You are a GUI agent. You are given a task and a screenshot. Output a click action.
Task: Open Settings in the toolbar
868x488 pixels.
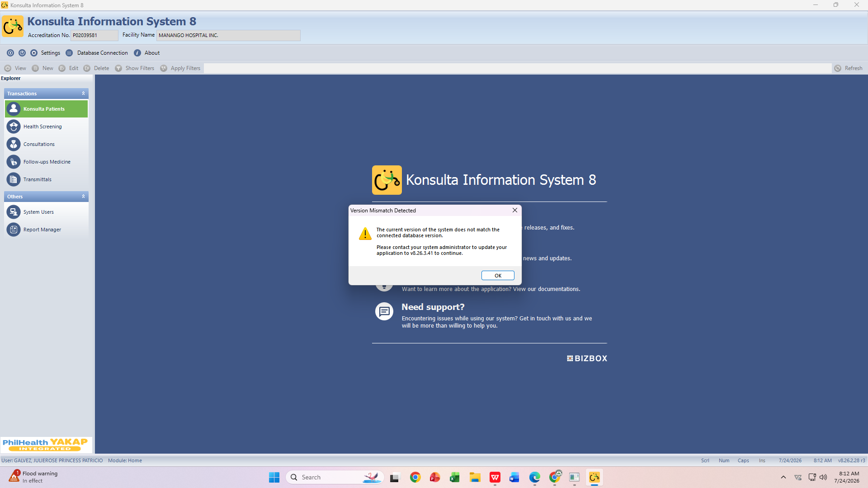click(50, 53)
